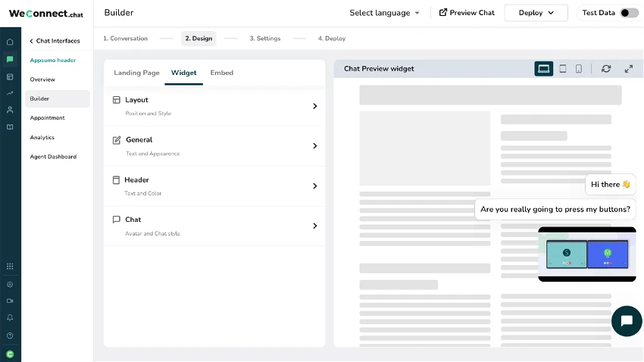The image size is (644, 362).
Task: Open the video camera sidebar icon
Action: (x=11, y=301)
